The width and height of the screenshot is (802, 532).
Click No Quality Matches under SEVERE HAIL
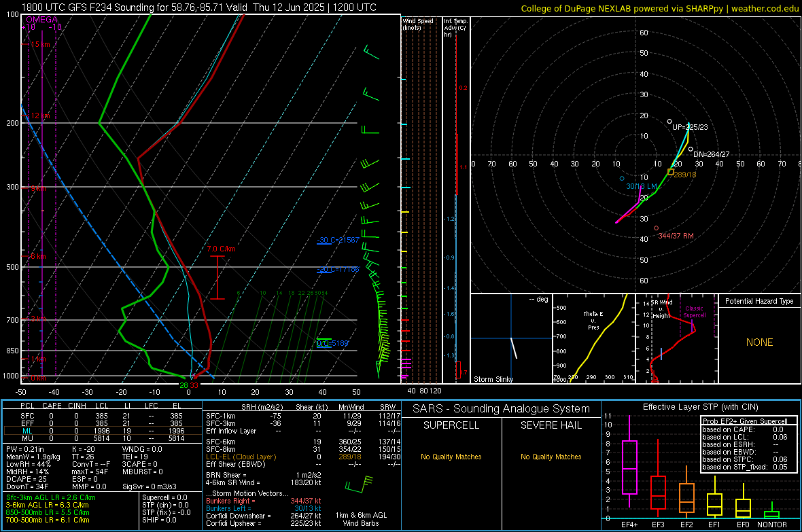click(551, 457)
